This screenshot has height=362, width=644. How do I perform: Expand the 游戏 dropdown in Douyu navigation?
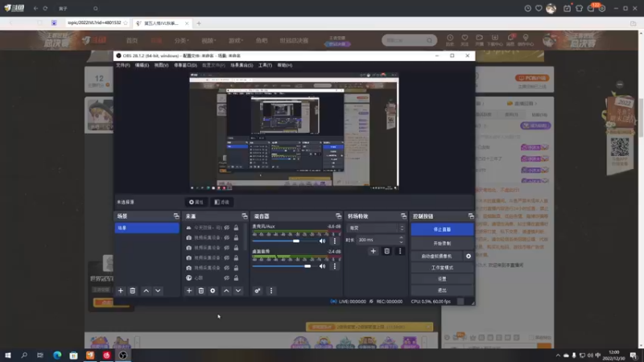236,40
